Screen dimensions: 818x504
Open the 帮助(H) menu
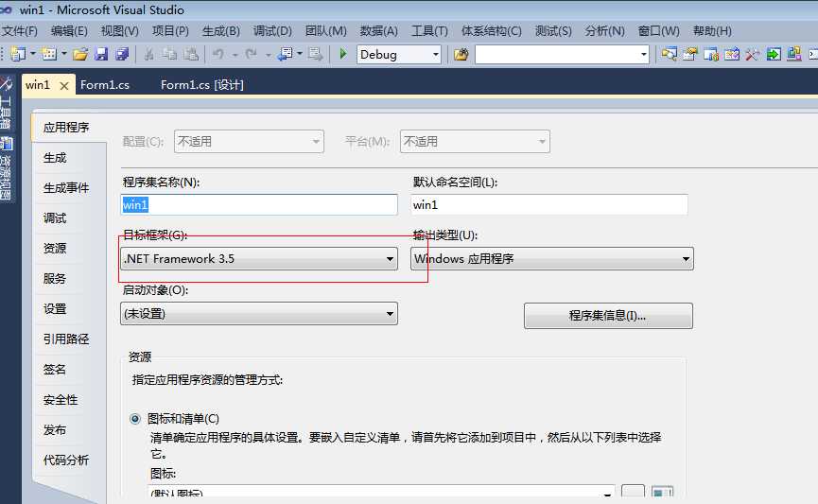point(712,31)
